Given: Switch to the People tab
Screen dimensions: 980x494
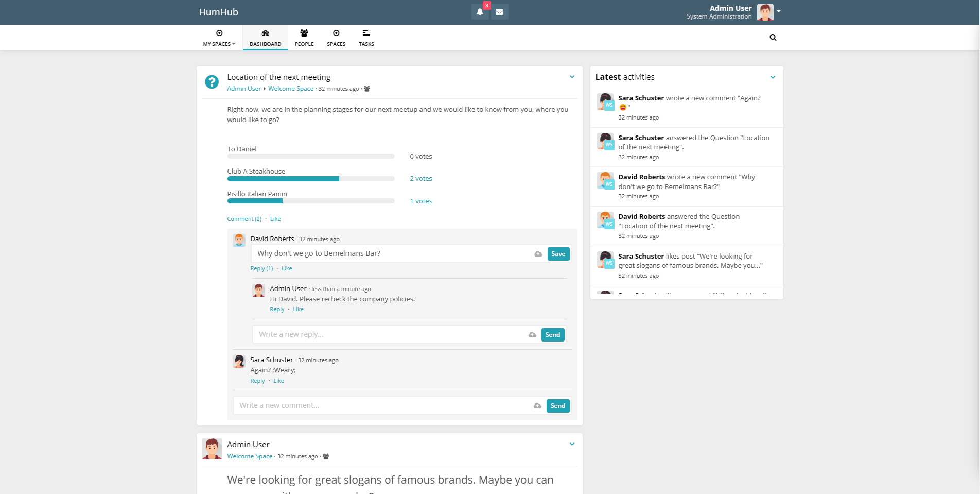Looking at the screenshot, I should [x=304, y=38].
